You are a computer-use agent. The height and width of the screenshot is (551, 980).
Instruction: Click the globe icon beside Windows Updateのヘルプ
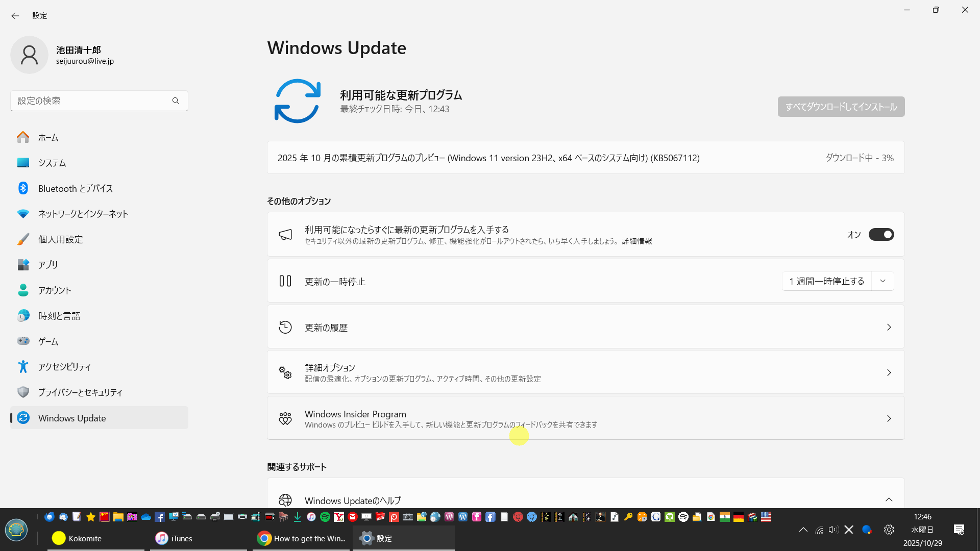tap(285, 500)
